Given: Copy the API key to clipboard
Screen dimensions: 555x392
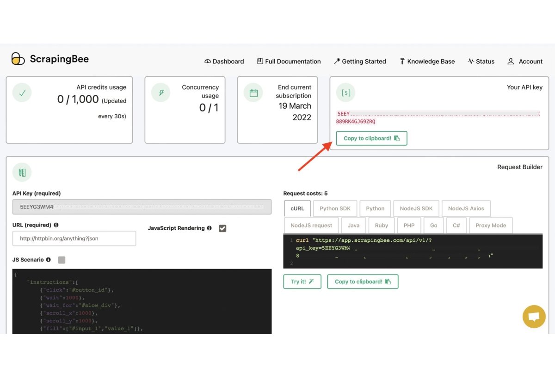Looking at the screenshot, I should click(x=371, y=138).
